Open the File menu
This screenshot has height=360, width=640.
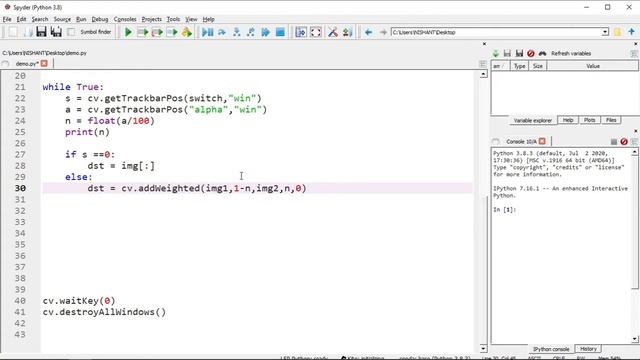coord(7,19)
